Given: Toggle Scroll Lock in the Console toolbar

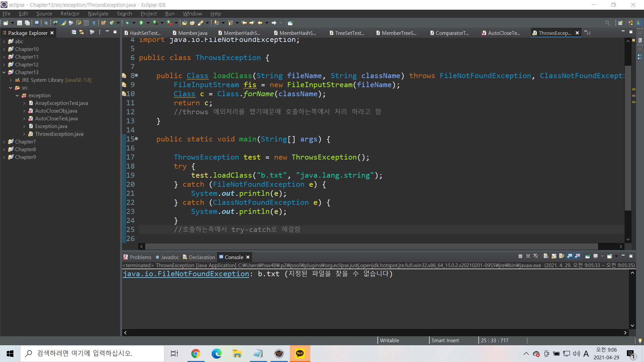Looking at the screenshot, I should pos(554,256).
